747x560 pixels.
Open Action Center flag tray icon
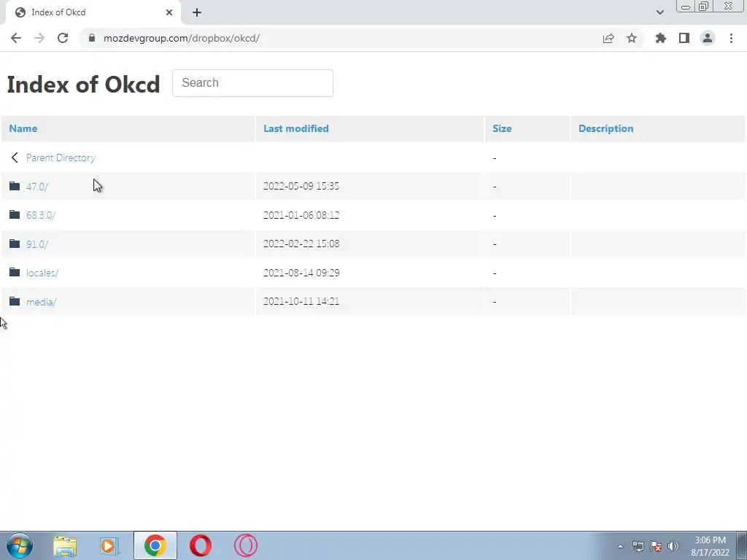(x=656, y=546)
